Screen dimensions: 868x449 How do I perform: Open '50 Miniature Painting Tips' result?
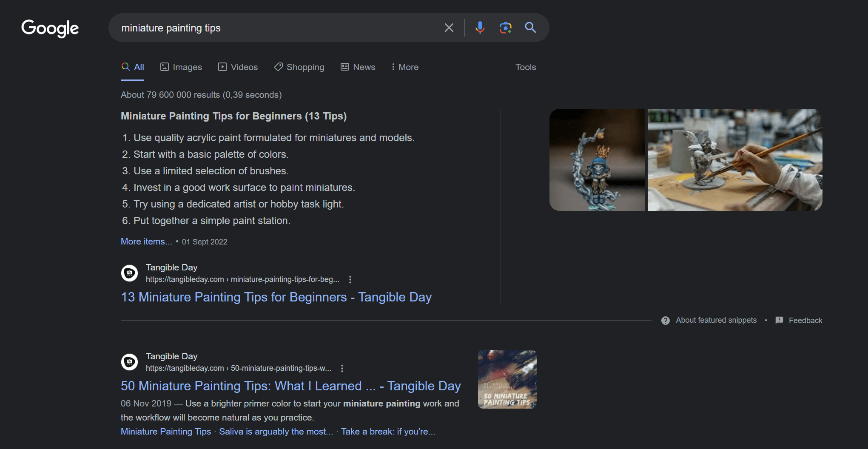(290, 386)
